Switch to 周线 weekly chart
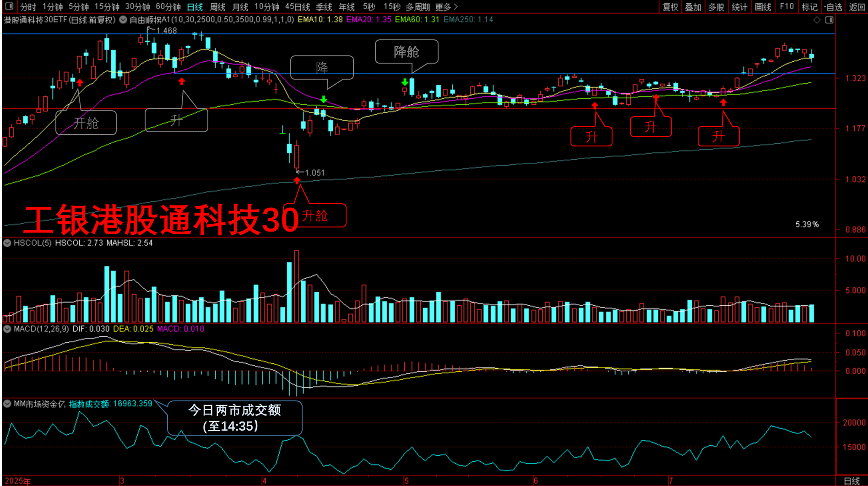 pos(217,7)
